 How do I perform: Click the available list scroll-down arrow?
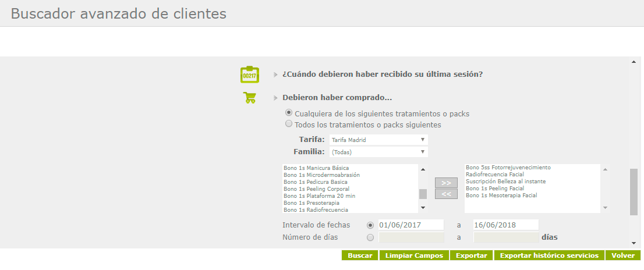[423, 208]
